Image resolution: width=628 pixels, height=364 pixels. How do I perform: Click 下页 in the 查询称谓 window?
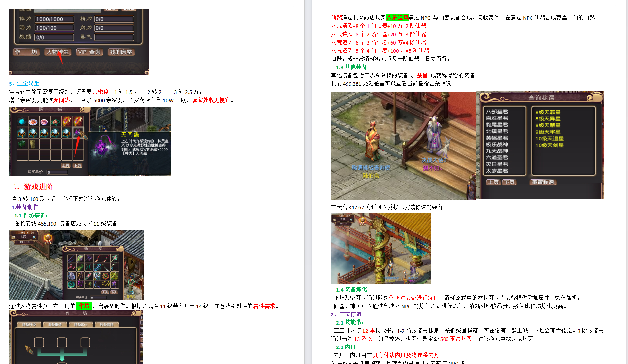point(510,182)
